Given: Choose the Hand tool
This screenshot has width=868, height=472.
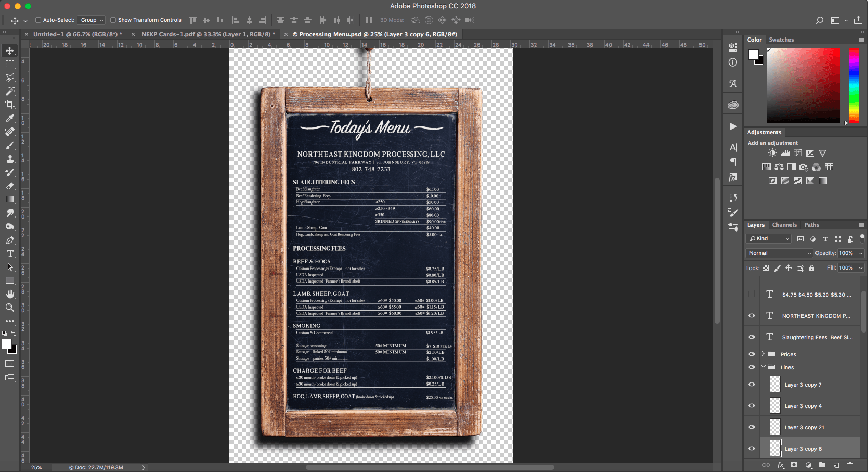Looking at the screenshot, I should tap(10, 294).
